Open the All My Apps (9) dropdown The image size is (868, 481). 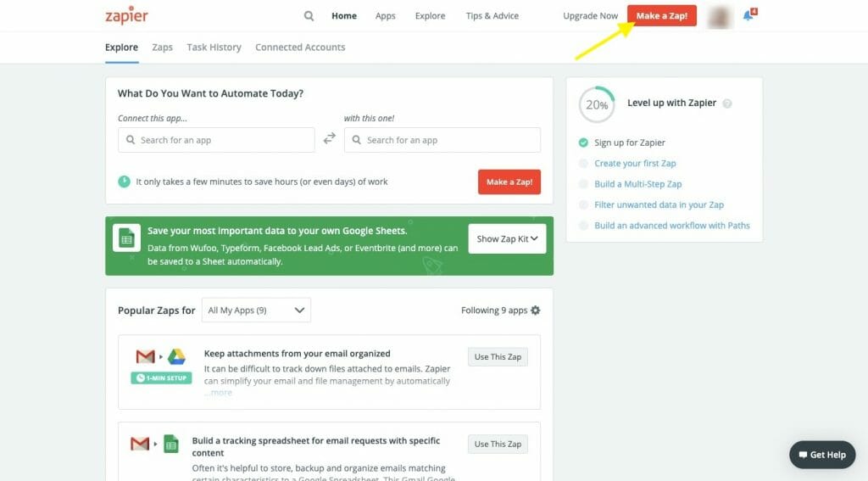coord(256,310)
